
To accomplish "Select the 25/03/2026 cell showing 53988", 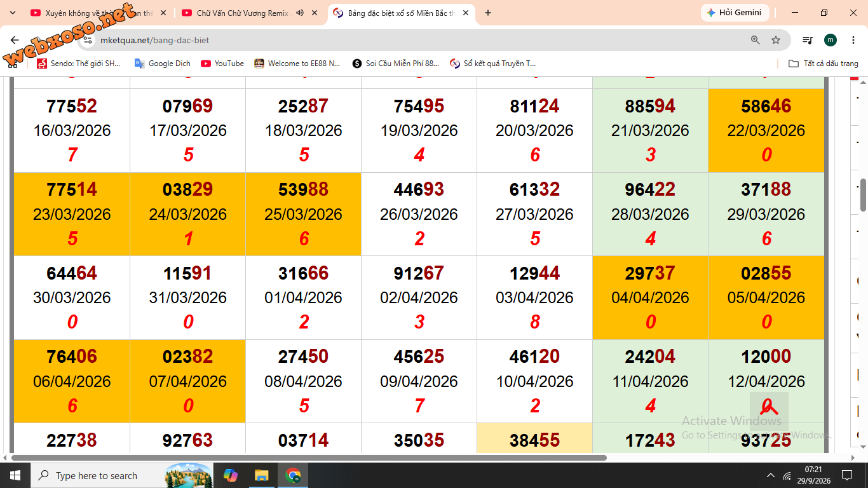I will pyautogui.click(x=303, y=214).
